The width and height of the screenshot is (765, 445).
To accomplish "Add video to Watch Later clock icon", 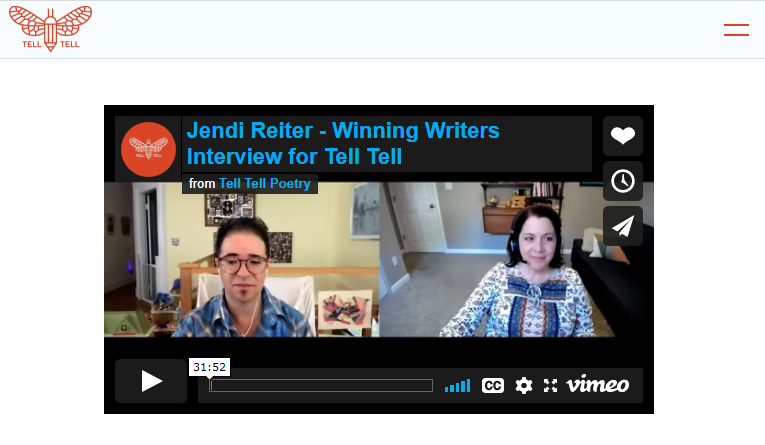I will pyautogui.click(x=623, y=181).
